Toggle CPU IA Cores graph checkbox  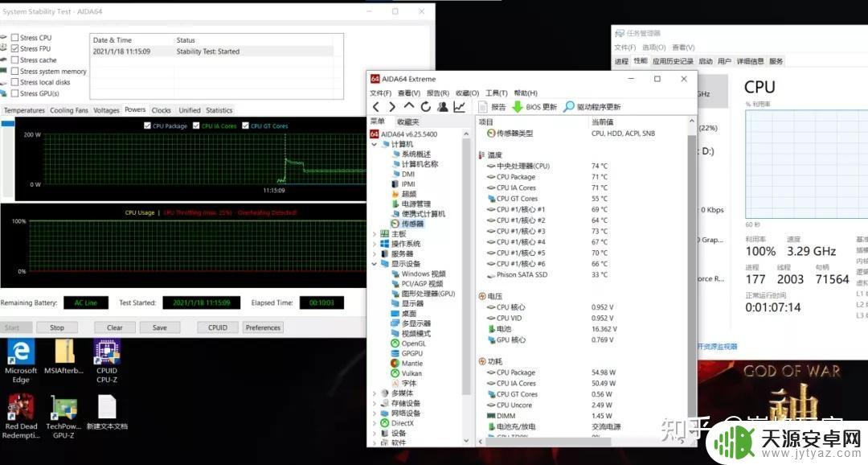[196, 126]
